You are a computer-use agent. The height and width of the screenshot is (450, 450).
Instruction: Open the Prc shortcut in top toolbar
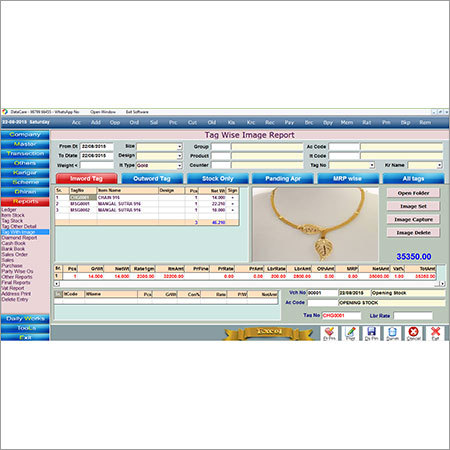click(x=173, y=122)
